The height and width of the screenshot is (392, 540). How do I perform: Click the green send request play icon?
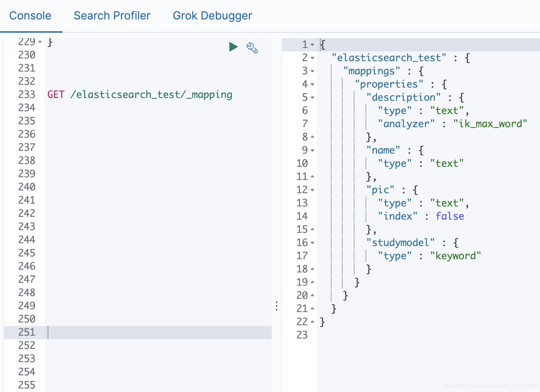click(234, 47)
